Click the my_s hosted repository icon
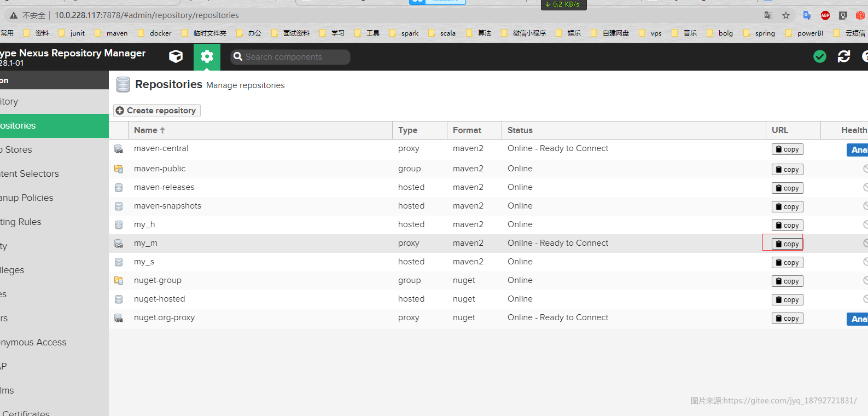The width and height of the screenshot is (868, 416). click(119, 262)
